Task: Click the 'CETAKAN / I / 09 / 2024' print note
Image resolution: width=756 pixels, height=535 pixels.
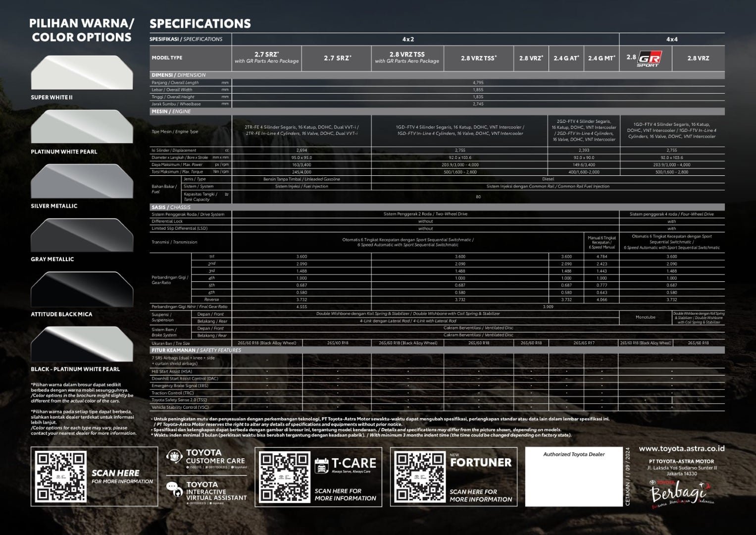Action: click(x=628, y=477)
